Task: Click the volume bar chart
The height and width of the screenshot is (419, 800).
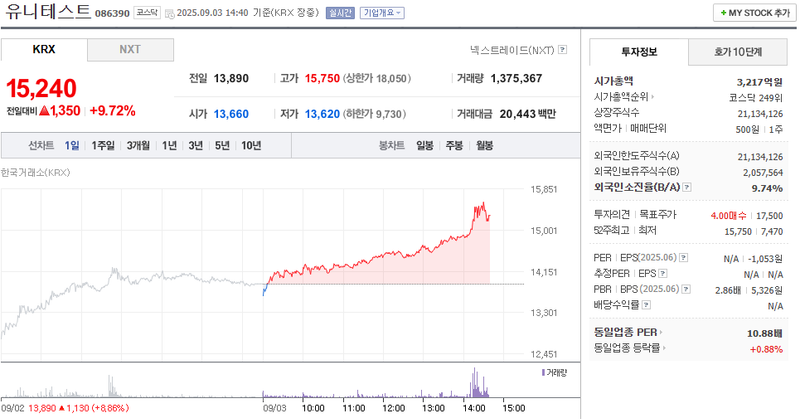Action: (263, 382)
